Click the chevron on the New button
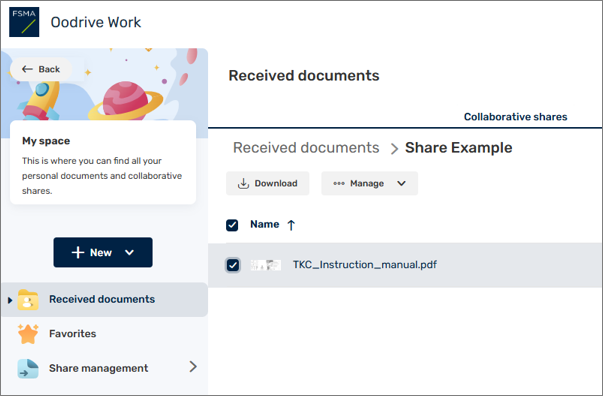 point(129,252)
